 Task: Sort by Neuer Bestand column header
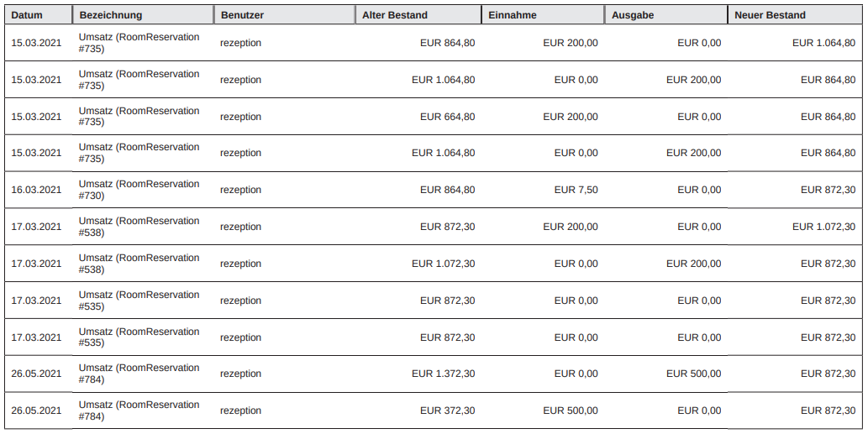[x=770, y=15]
